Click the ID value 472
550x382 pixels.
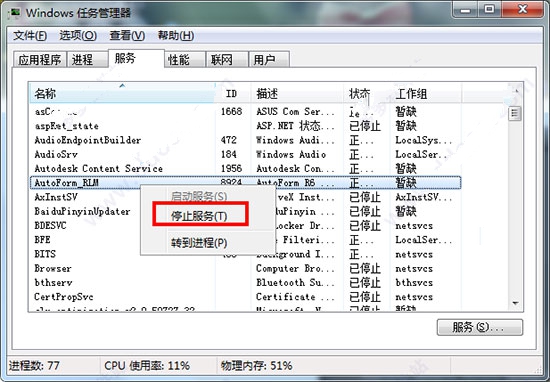tap(229, 140)
